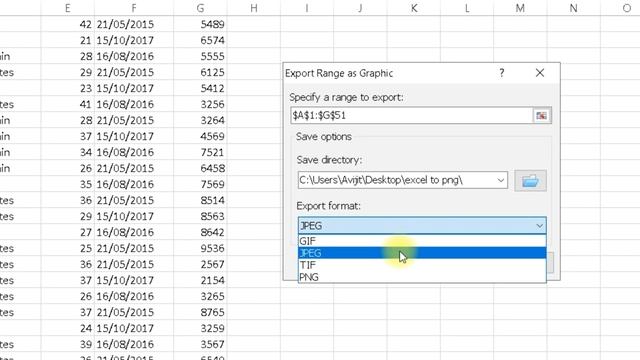Select cell 41 in column E
The width and height of the screenshot is (640, 360).
67,104
